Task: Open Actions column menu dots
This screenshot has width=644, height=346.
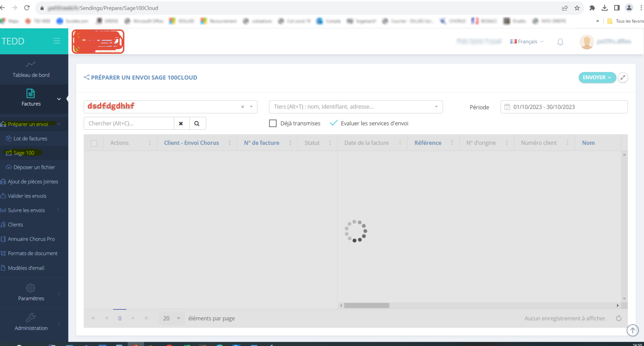Action: point(150,143)
